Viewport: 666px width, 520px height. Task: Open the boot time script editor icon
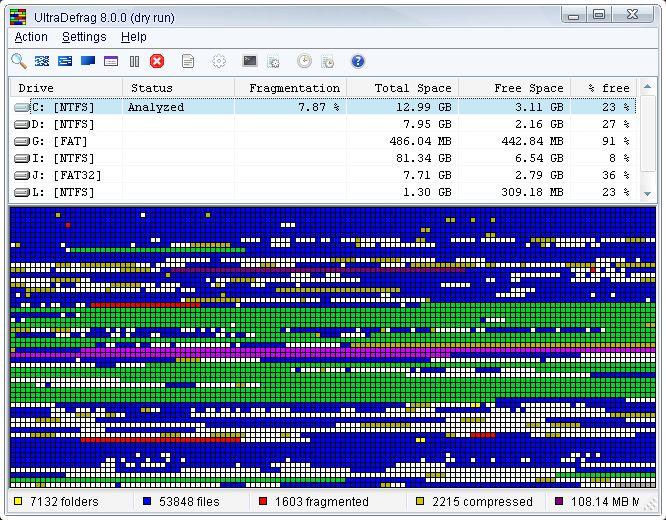pyautogui.click(x=273, y=62)
